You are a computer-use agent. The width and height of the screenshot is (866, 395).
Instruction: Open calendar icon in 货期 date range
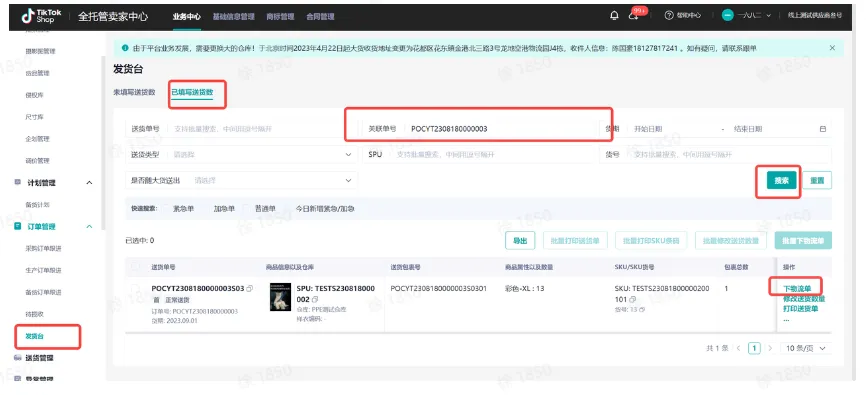pyautogui.click(x=822, y=129)
